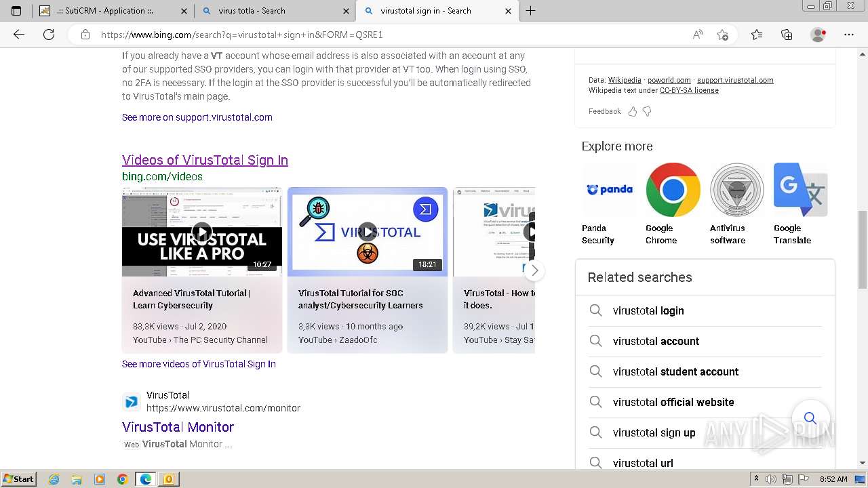Open Internet Explorer from taskbar
This screenshot has height=488, width=868.
point(54,479)
